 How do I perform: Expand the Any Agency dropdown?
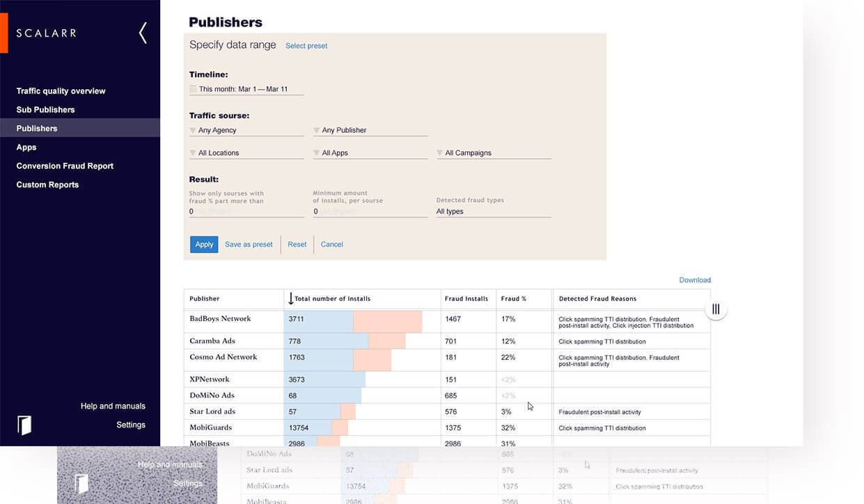(x=246, y=130)
